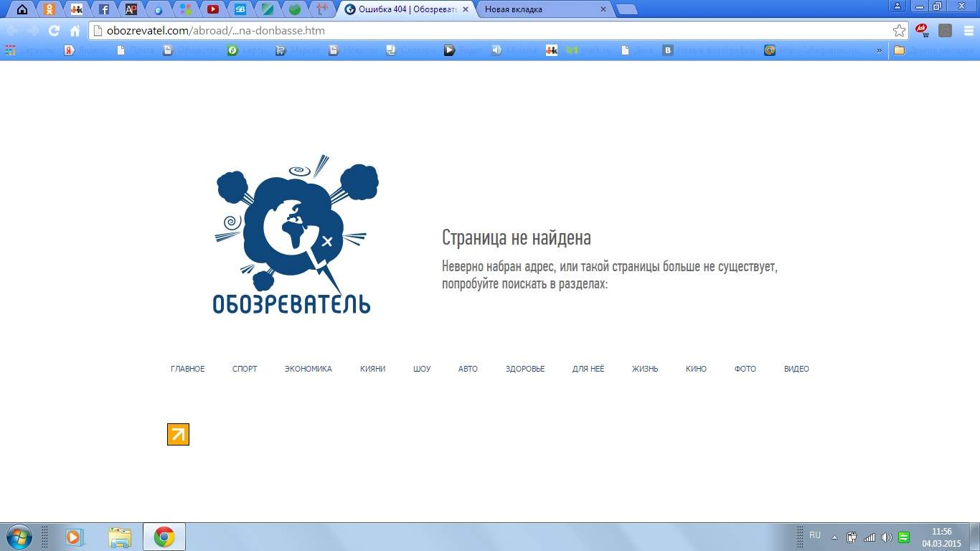Screen dimensions: 980x551
Task: Open the ГЛАВНОЕ section
Action: pos(187,369)
